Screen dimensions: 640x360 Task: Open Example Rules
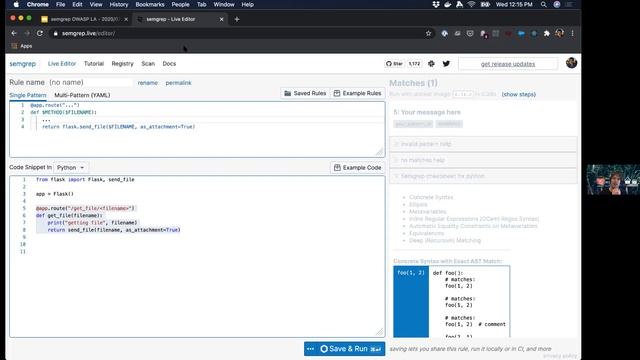[x=357, y=93]
